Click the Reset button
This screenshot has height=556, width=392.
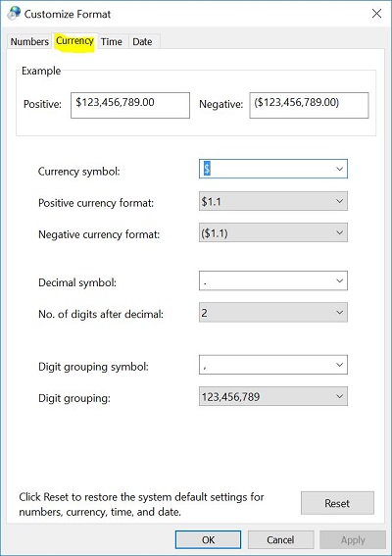pos(337,503)
